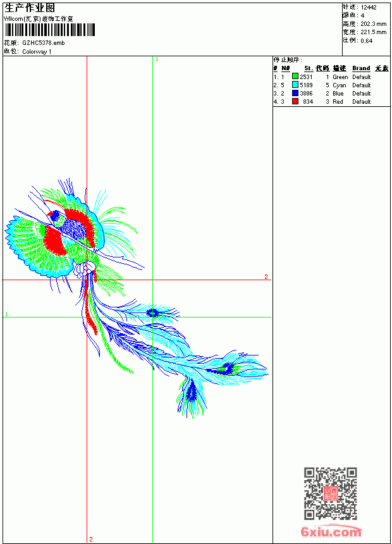392x544 pixels.
Task: Click the red stamp inside the QR code
Action: coord(331,493)
